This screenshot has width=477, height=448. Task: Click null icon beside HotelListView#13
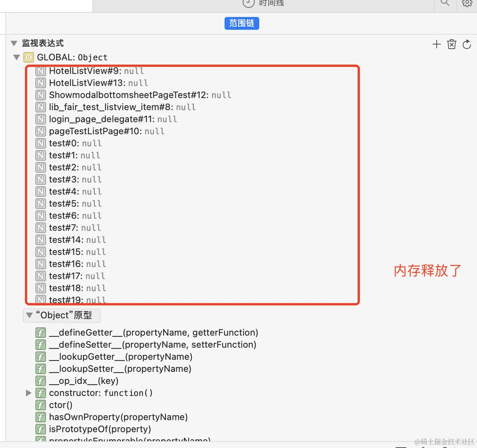click(41, 83)
